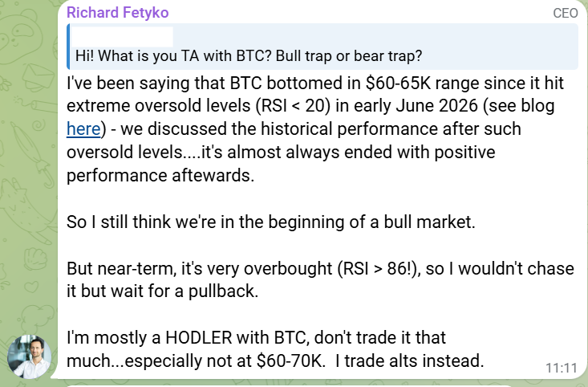588x387 pixels.
Task: Click "Bull trap or bear trap?" quote text
Action: (349, 56)
